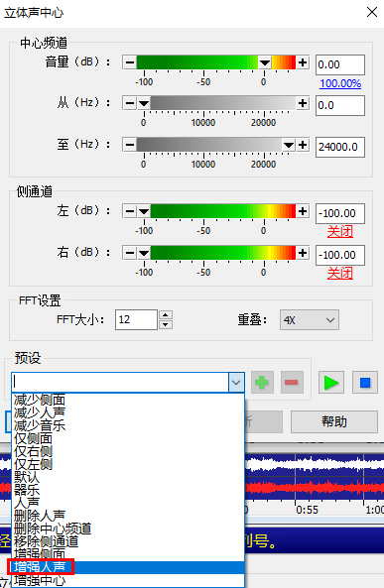Click the 左 (dB) slider thumb
This screenshot has width=384, height=588.
click(x=144, y=211)
